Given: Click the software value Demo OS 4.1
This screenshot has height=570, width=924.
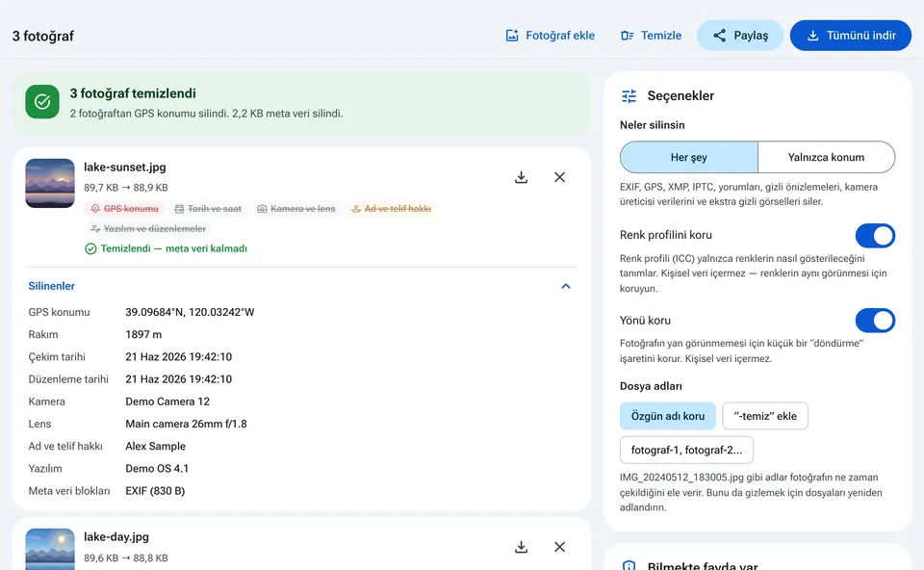Looking at the screenshot, I should coord(157,469).
